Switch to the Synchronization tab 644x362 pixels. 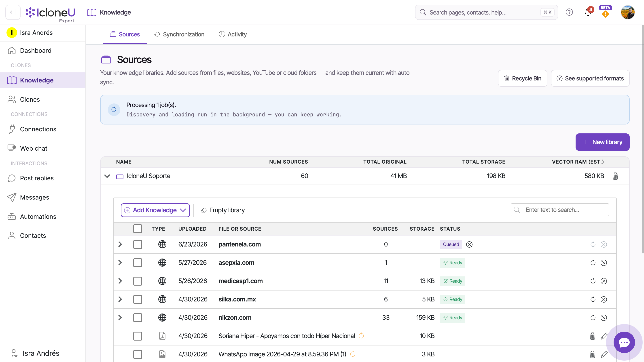(x=179, y=34)
